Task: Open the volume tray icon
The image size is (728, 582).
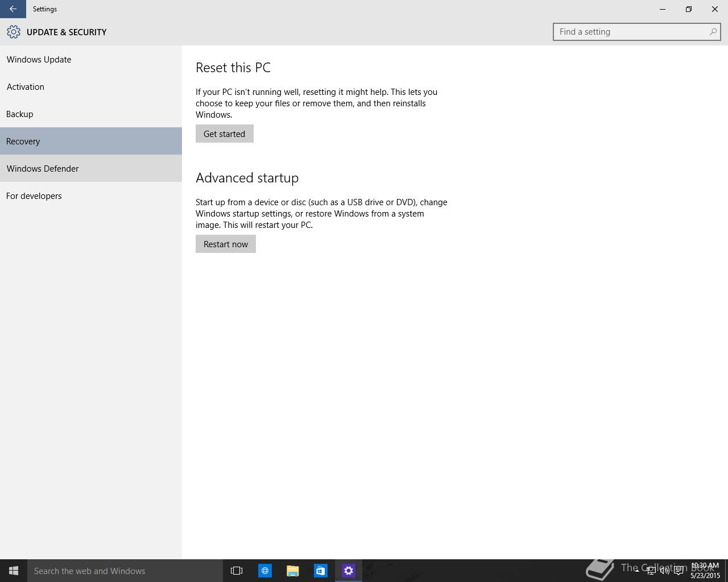Action: coord(664,571)
